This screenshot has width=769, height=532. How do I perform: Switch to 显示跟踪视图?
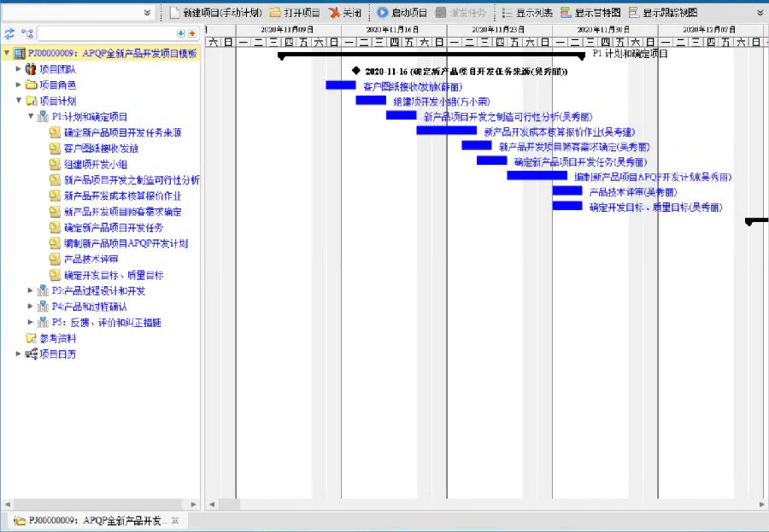(x=663, y=13)
